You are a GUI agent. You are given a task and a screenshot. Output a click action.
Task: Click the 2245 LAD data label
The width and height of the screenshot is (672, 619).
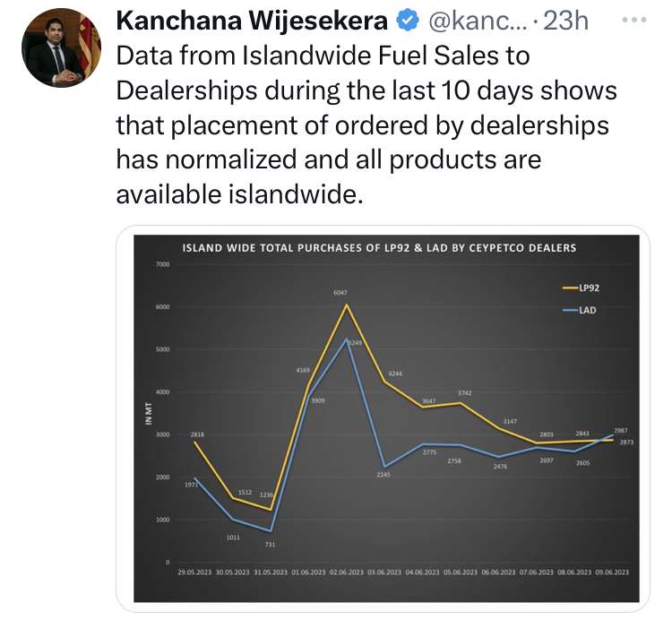(383, 475)
